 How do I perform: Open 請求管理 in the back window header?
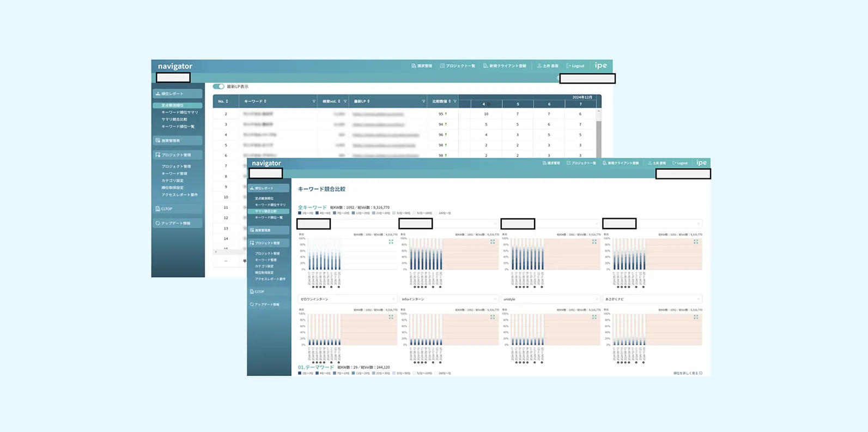[422, 66]
